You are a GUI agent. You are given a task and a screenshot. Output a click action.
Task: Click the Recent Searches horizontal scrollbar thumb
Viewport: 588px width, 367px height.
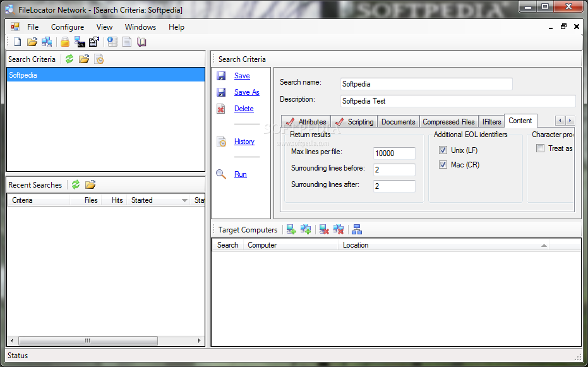(x=88, y=340)
